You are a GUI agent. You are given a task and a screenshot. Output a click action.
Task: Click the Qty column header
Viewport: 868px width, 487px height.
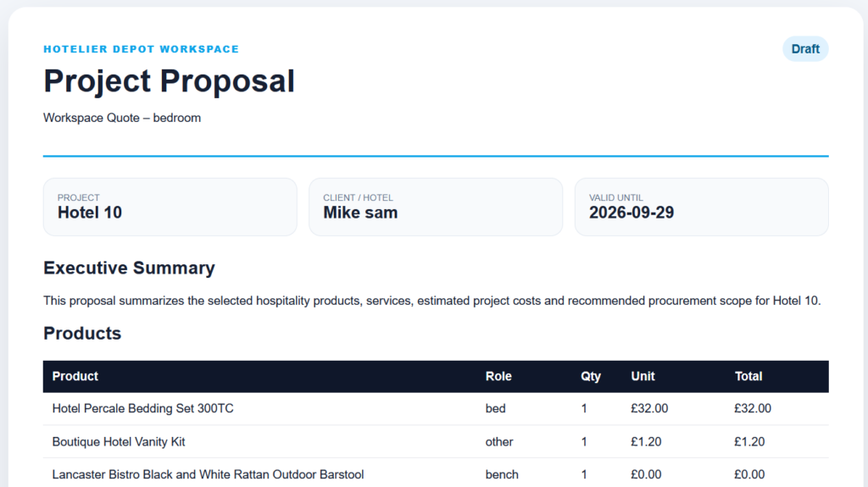click(x=590, y=376)
